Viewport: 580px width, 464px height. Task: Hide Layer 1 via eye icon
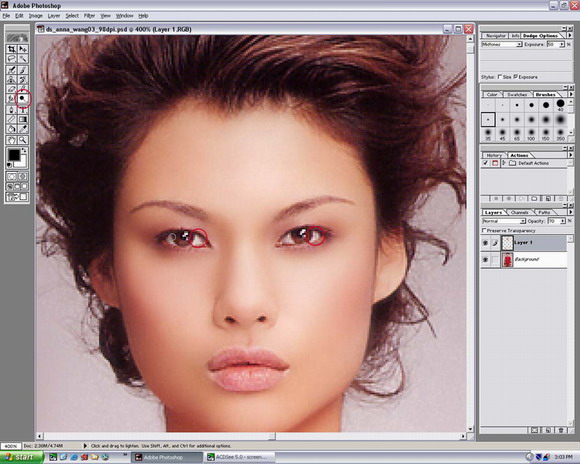click(485, 243)
